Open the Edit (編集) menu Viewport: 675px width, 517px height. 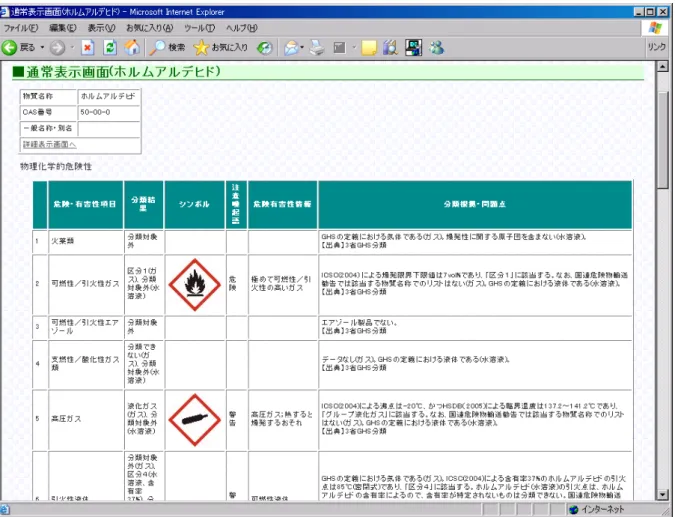click(x=63, y=28)
